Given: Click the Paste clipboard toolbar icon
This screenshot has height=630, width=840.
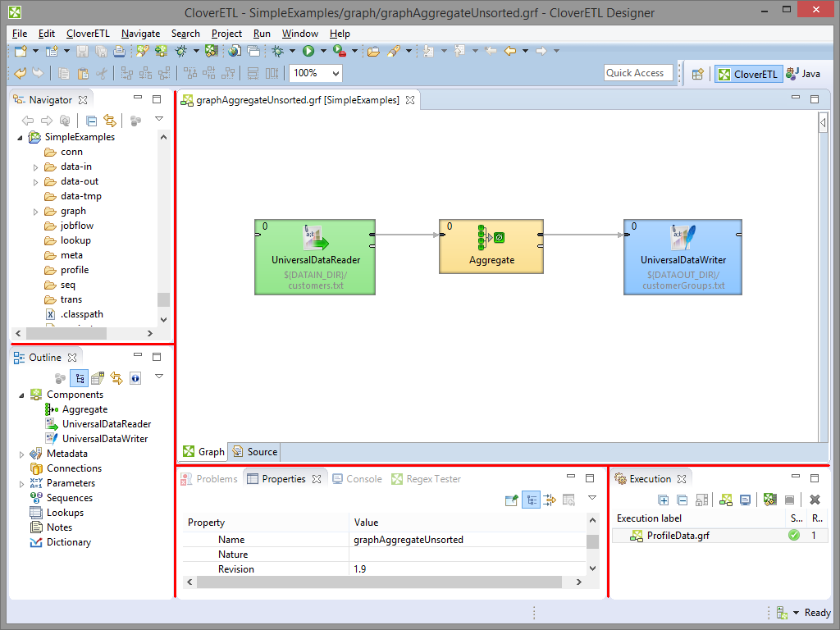Looking at the screenshot, I should click(x=83, y=73).
